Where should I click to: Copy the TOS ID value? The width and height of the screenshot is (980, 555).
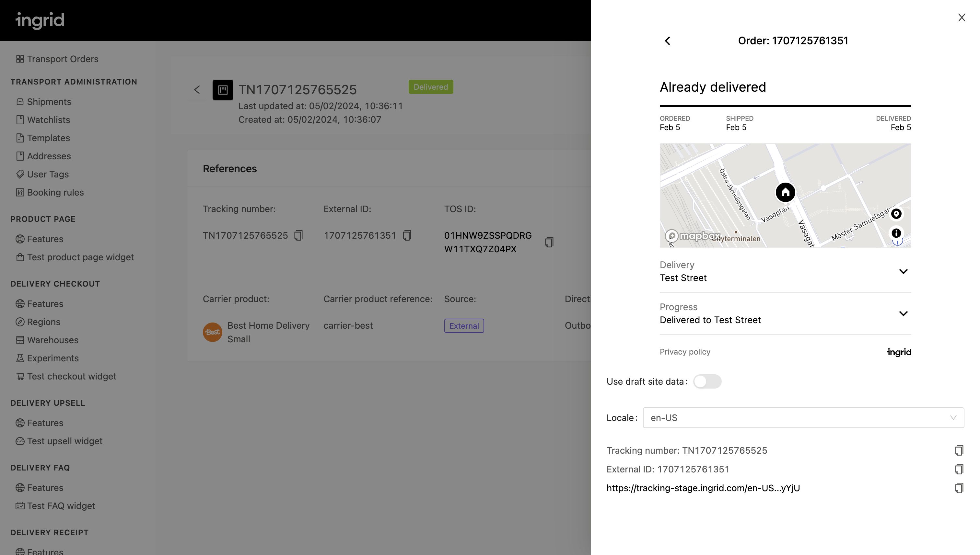[549, 242]
